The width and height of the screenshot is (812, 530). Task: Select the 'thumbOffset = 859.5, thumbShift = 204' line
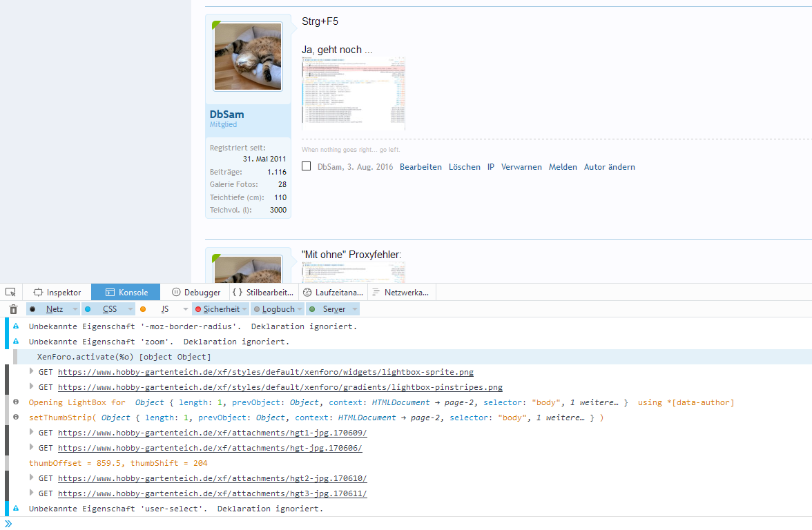(x=118, y=463)
